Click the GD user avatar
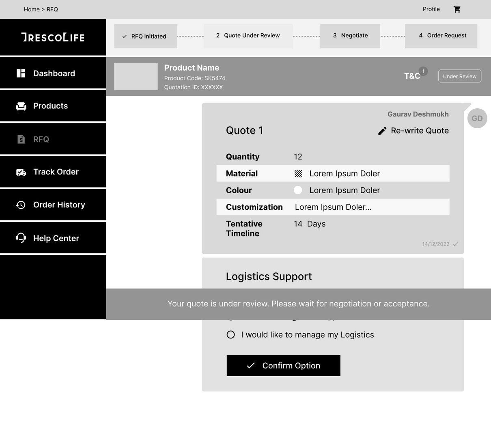This screenshot has height=448, width=491. click(x=477, y=118)
